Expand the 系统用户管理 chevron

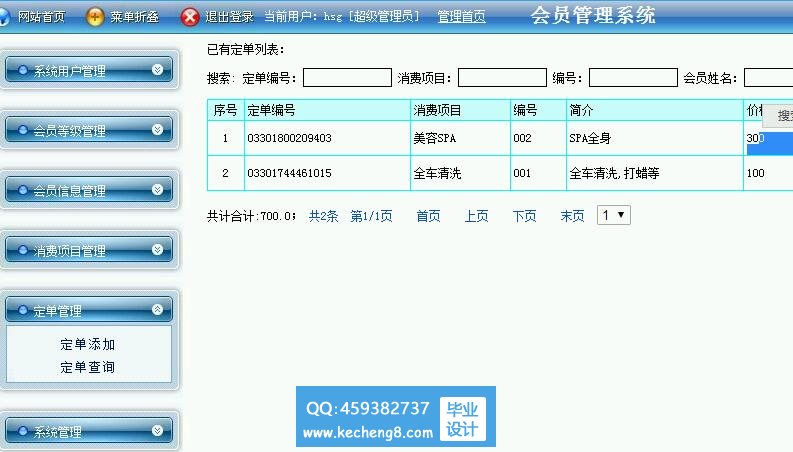tap(157, 70)
